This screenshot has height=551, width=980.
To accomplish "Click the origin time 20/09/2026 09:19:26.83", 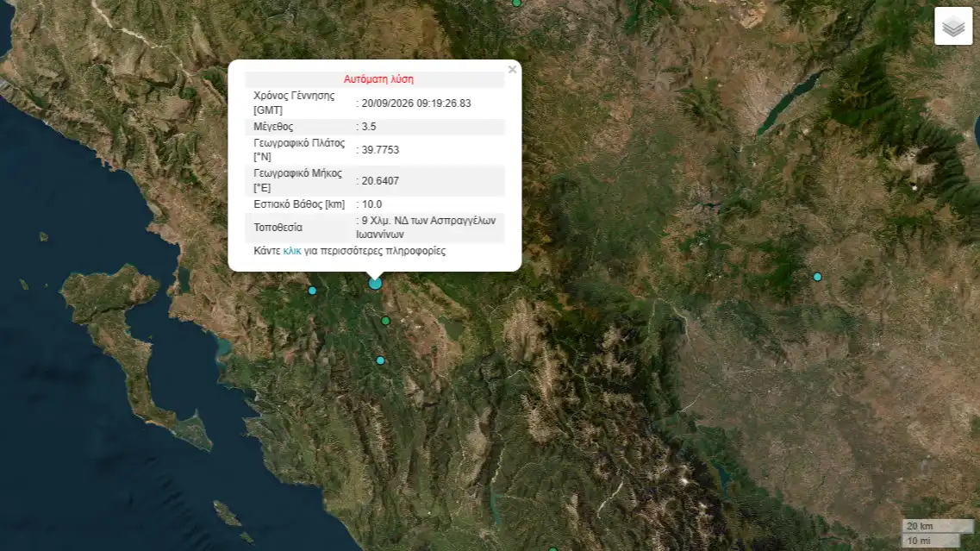I will pos(416,103).
